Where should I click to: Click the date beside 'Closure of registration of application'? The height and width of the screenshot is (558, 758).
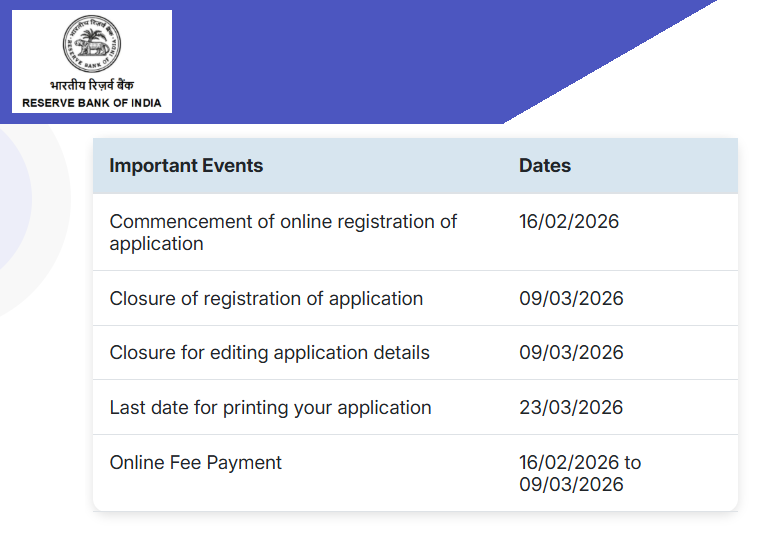click(571, 298)
